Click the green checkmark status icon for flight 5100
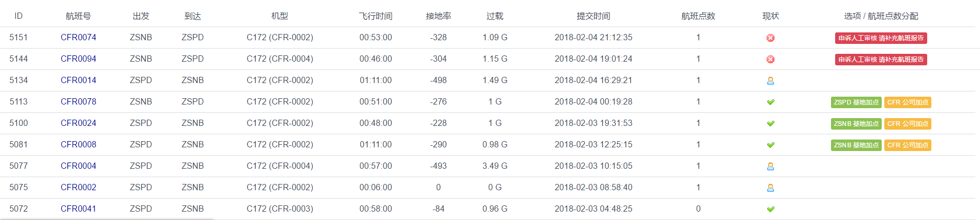The image size is (980, 220). tap(770, 123)
